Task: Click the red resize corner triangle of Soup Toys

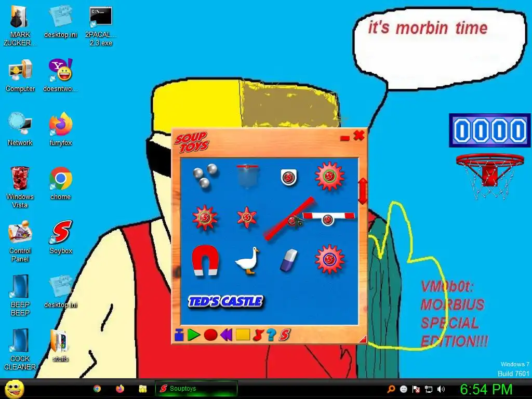Action: [363, 339]
